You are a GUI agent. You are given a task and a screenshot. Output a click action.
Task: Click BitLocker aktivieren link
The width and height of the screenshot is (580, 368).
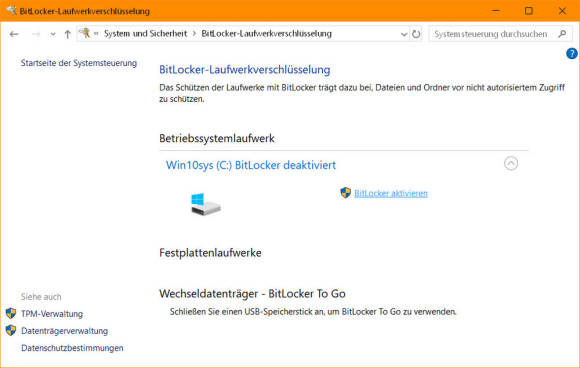point(391,193)
